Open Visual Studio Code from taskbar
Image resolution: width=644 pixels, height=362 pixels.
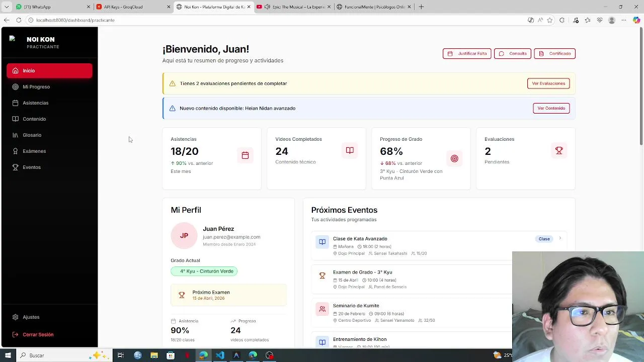coord(220,355)
